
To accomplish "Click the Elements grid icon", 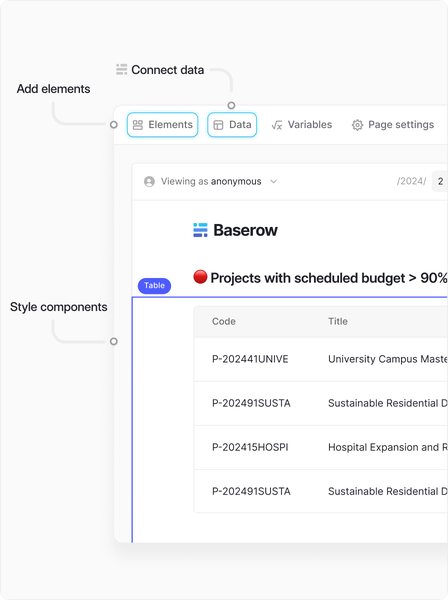I will [138, 125].
